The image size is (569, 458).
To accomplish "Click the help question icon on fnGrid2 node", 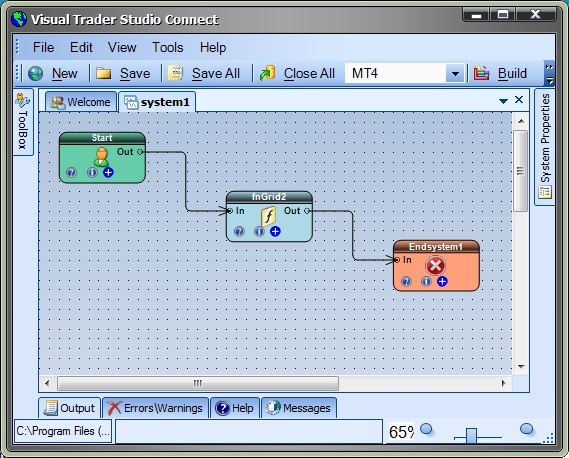I will point(239,231).
